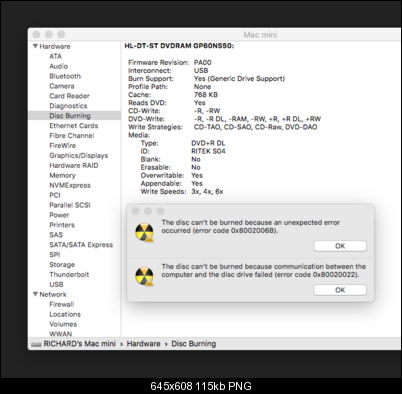Click OK on the communication failed message
The image size is (402, 394).
click(x=340, y=290)
